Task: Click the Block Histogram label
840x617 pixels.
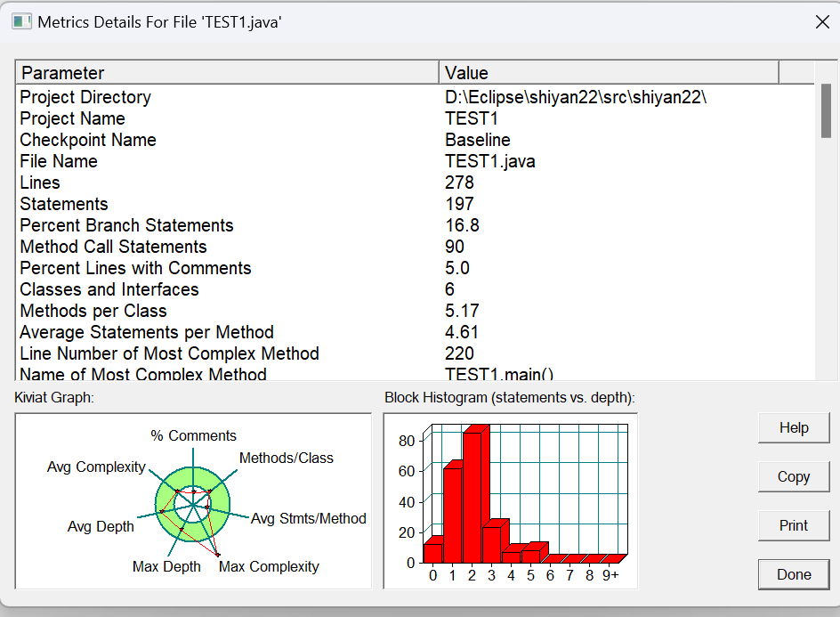Action: 510,398
